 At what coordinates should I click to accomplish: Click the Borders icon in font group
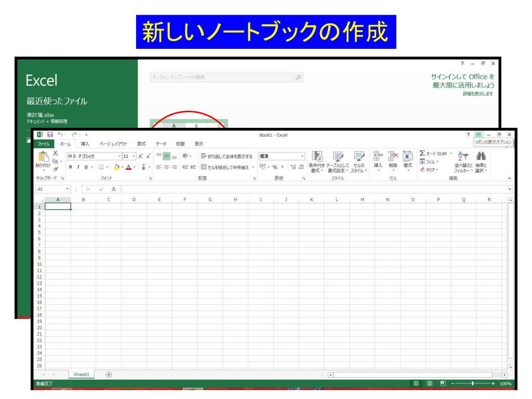pyautogui.click(x=101, y=167)
